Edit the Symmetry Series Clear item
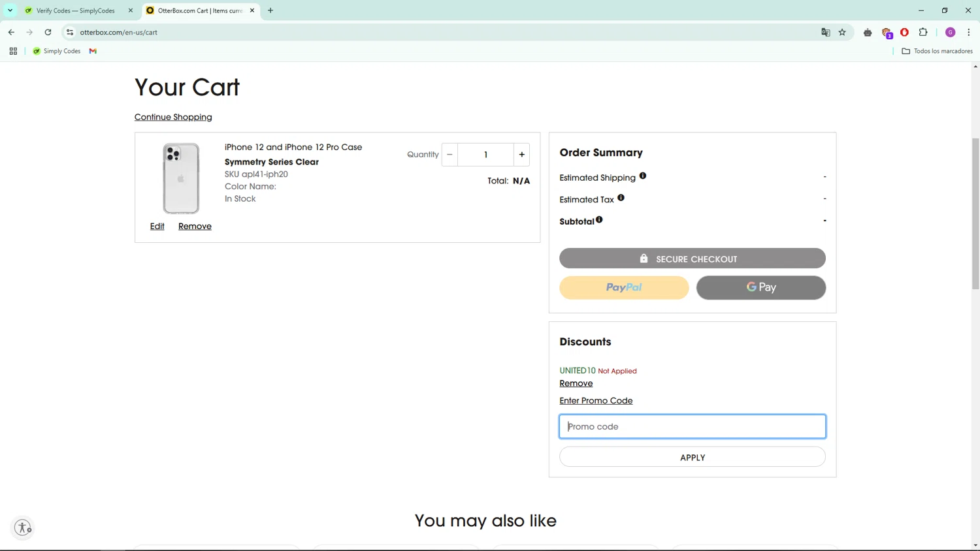980x551 pixels. pyautogui.click(x=157, y=226)
